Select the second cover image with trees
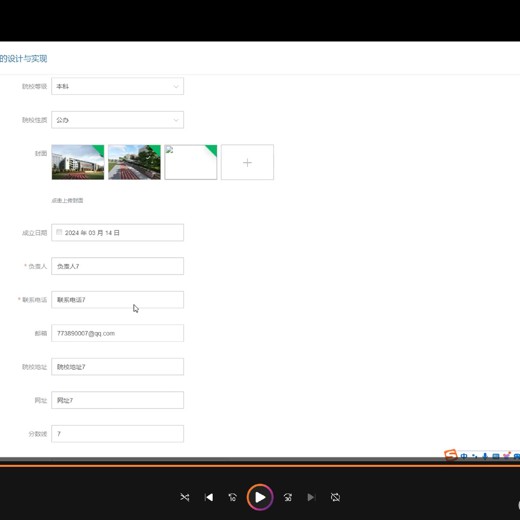This screenshot has width=520, height=520. point(134,162)
